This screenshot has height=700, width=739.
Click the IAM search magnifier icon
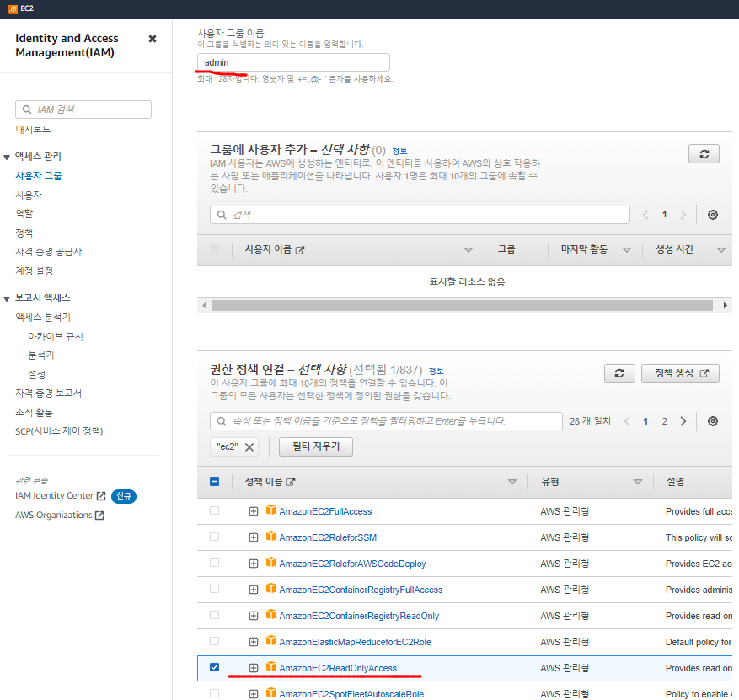(27, 110)
